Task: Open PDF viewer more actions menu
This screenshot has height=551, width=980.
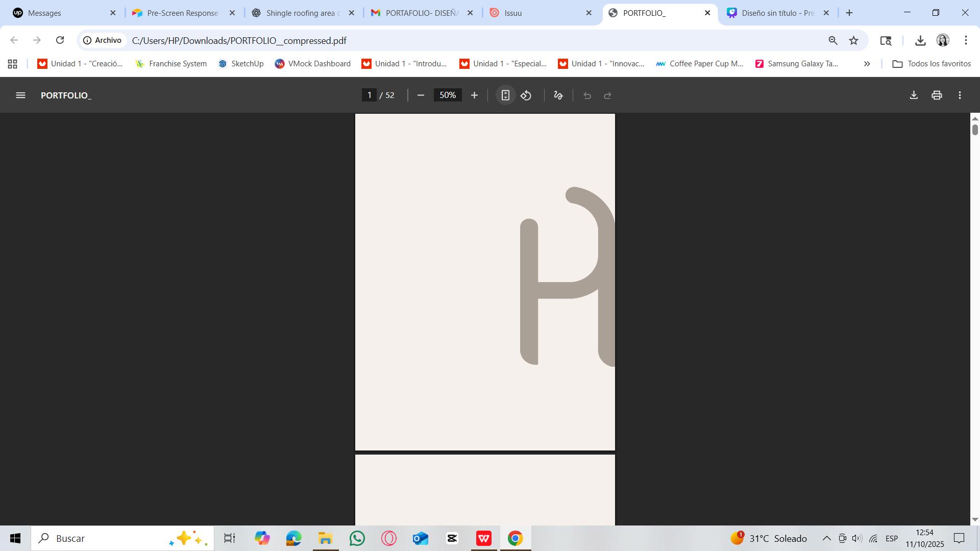Action: tap(960, 95)
